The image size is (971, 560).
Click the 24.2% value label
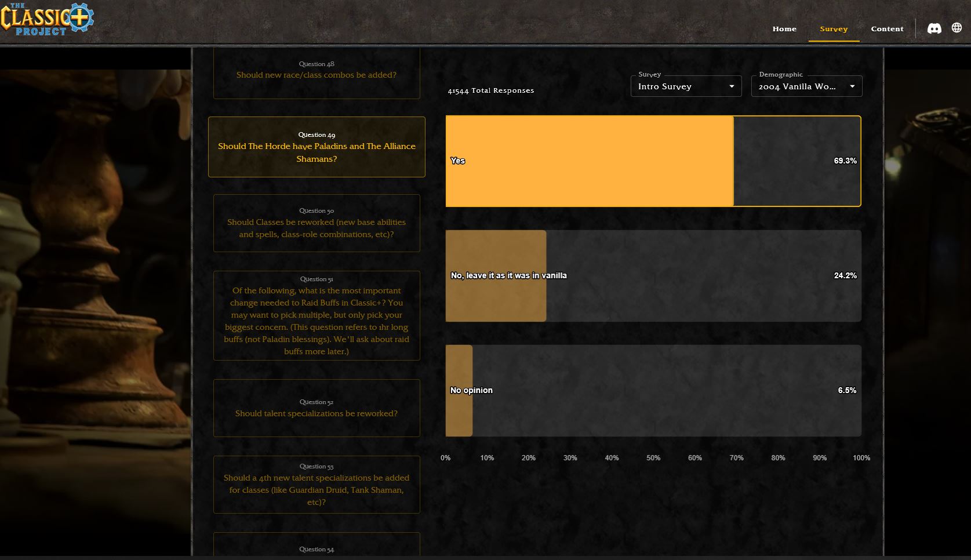[845, 275]
